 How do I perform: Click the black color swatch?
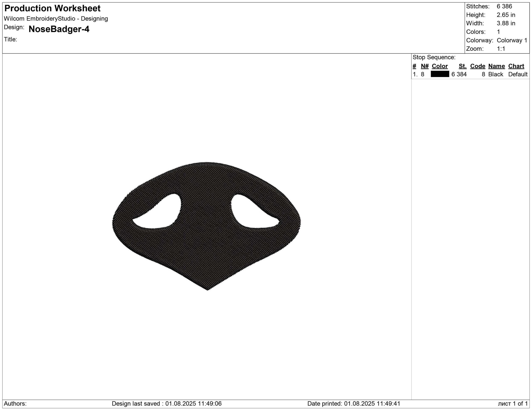coord(440,74)
